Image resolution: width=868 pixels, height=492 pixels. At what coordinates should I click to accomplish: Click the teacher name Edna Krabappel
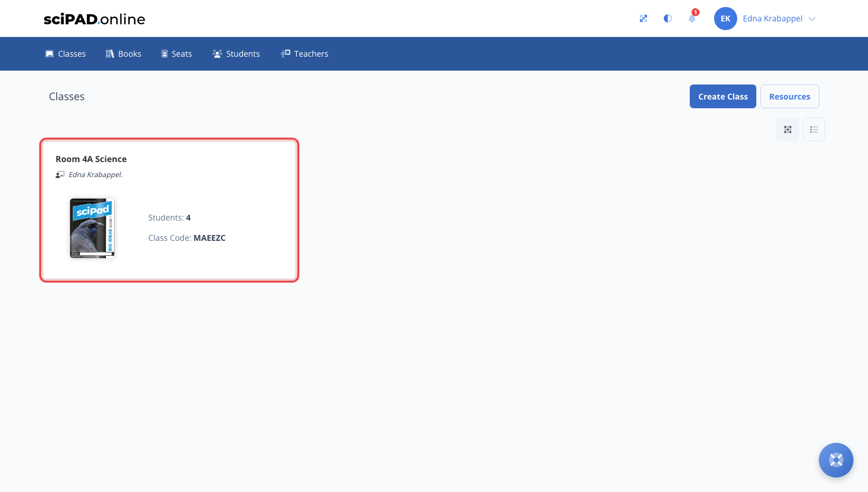95,175
